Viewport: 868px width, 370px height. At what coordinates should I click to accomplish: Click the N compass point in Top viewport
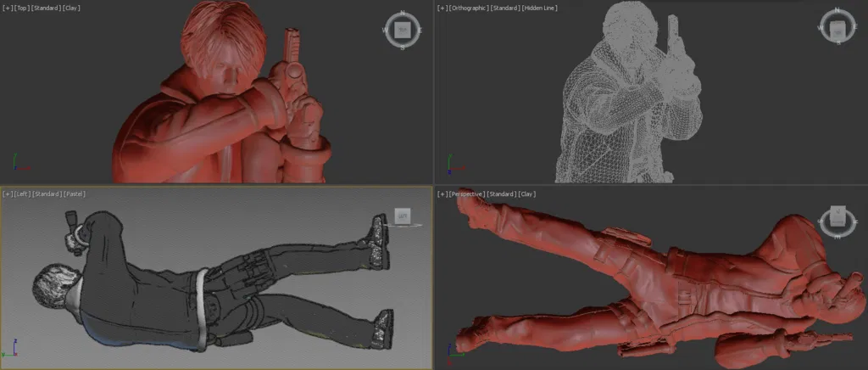pos(403,13)
